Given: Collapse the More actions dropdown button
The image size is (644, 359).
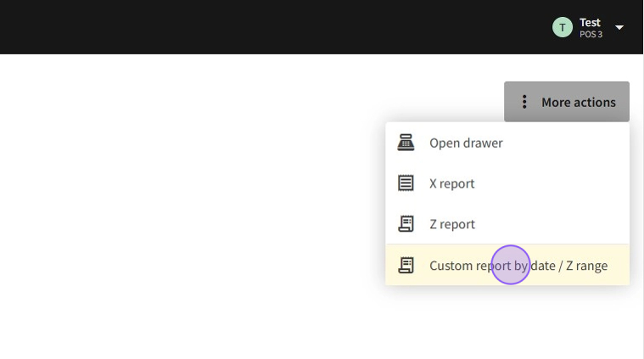Looking at the screenshot, I should pos(567,102).
